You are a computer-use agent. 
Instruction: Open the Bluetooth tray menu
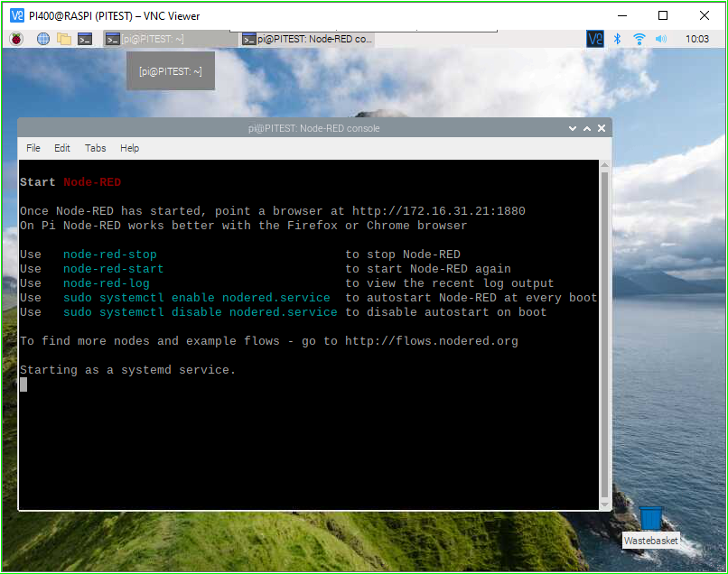[617, 39]
